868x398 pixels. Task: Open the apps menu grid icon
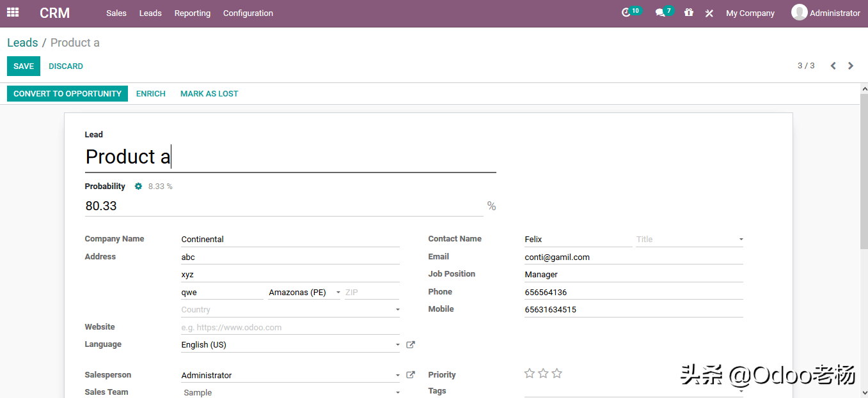13,12
